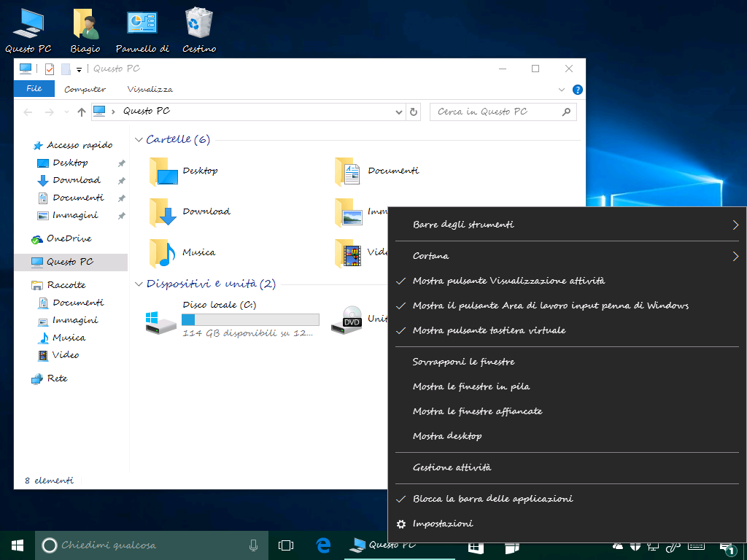The width and height of the screenshot is (747, 560).
Task: Select the Download folder icon under Cartelle
Action: [x=164, y=212]
